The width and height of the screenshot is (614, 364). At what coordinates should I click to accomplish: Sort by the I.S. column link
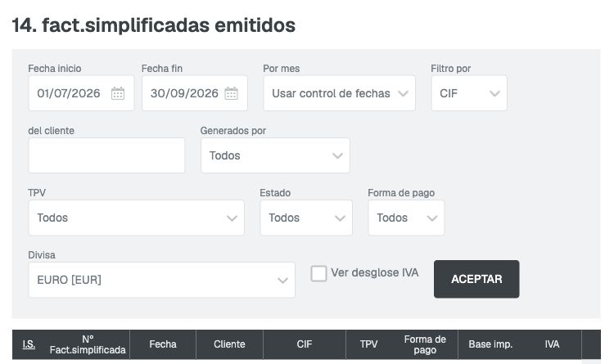click(29, 344)
